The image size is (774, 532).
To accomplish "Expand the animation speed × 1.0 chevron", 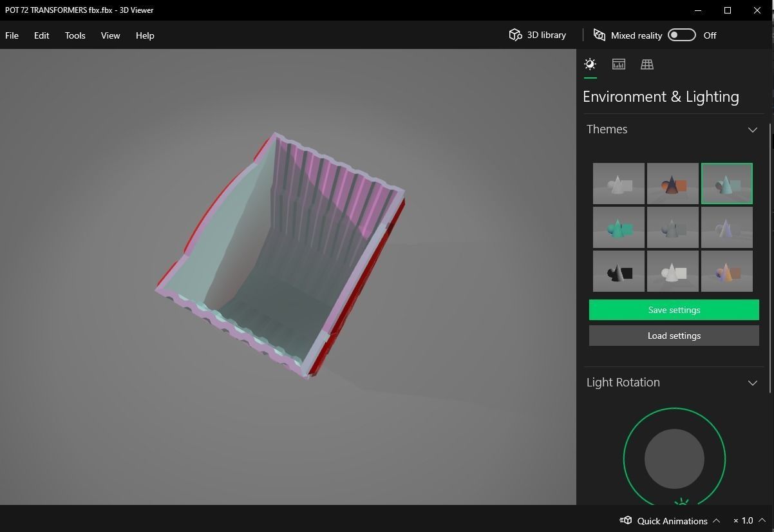I will coord(762,520).
